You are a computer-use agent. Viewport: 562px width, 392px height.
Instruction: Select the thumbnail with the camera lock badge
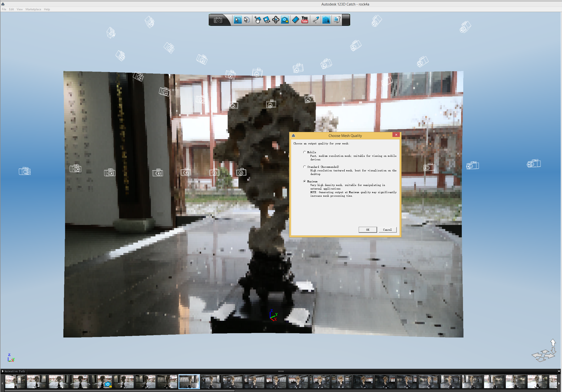pyautogui.click(x=102, y=381)
